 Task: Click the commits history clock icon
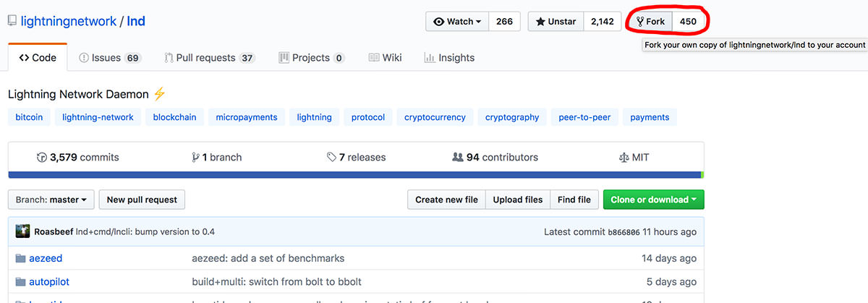41,157
